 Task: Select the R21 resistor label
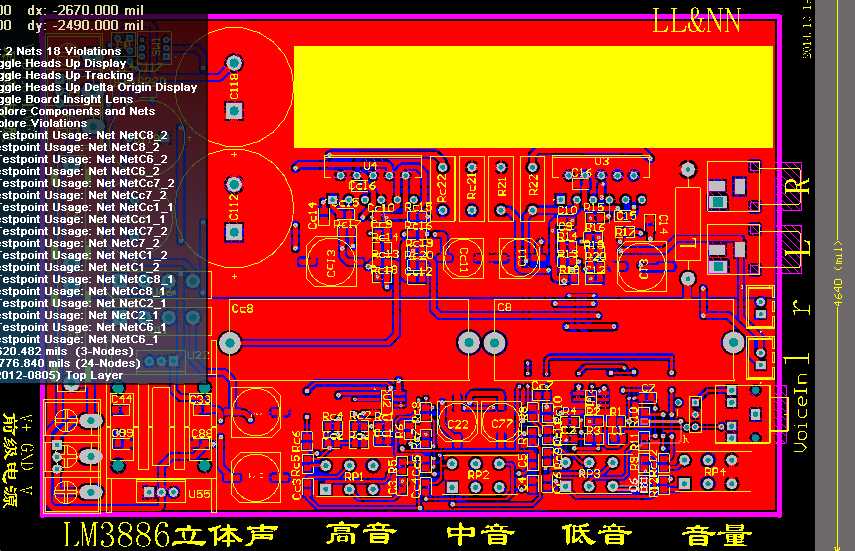502,187
